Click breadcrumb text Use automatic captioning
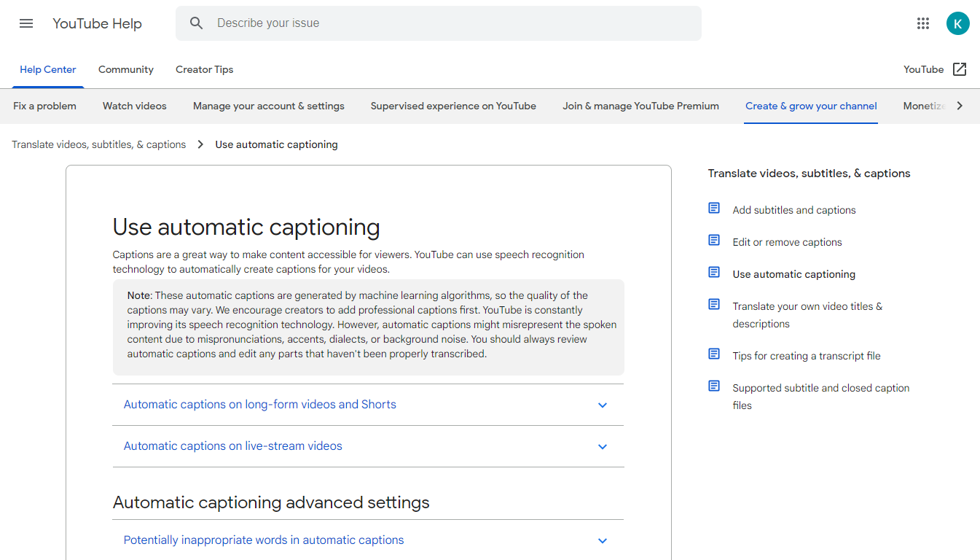The height and width of the screenshot is (560, 980). (x=276, y=145)
